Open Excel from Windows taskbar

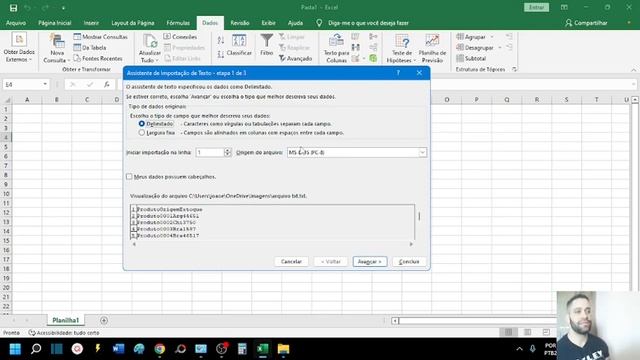(262, 349)
